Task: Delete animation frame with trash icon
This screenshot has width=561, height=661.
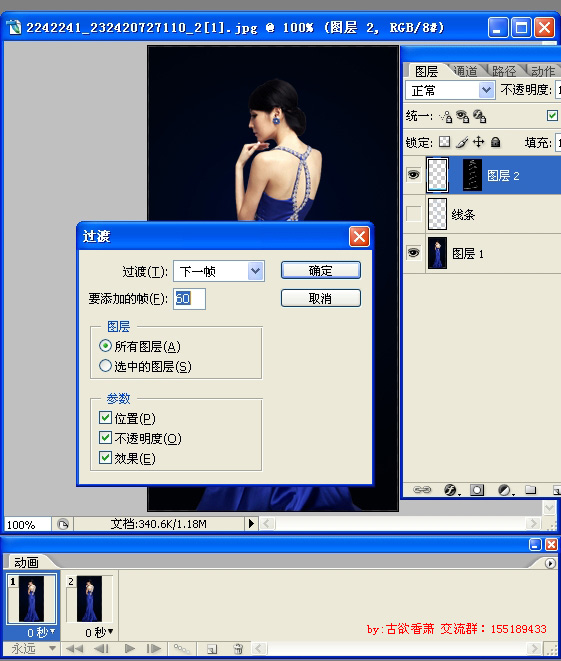Action: [x=238, y=649]
